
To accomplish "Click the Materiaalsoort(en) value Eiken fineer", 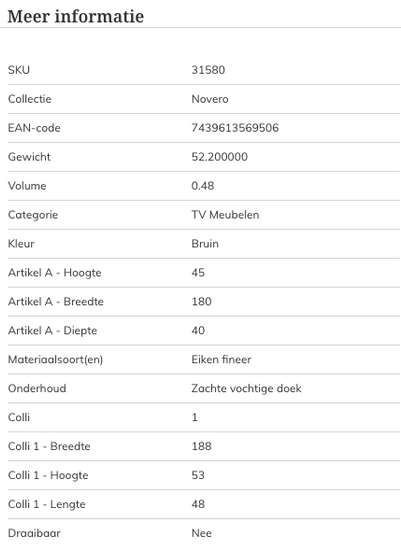I will 221,359.
